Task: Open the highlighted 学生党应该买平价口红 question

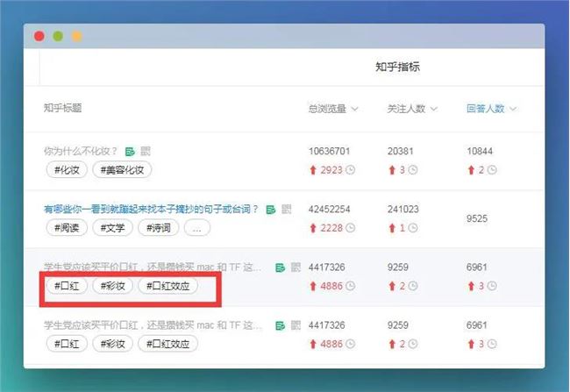Action: coord(153,267)
